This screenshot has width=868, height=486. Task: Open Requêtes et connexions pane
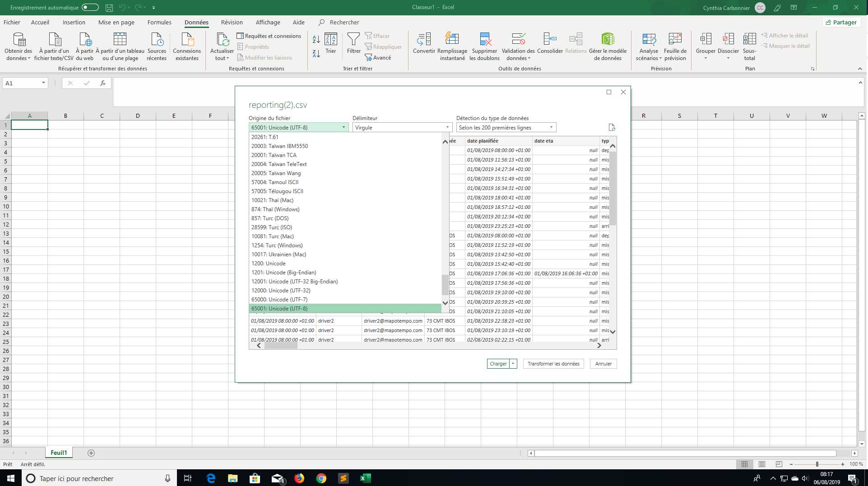[x=269, y=36]
